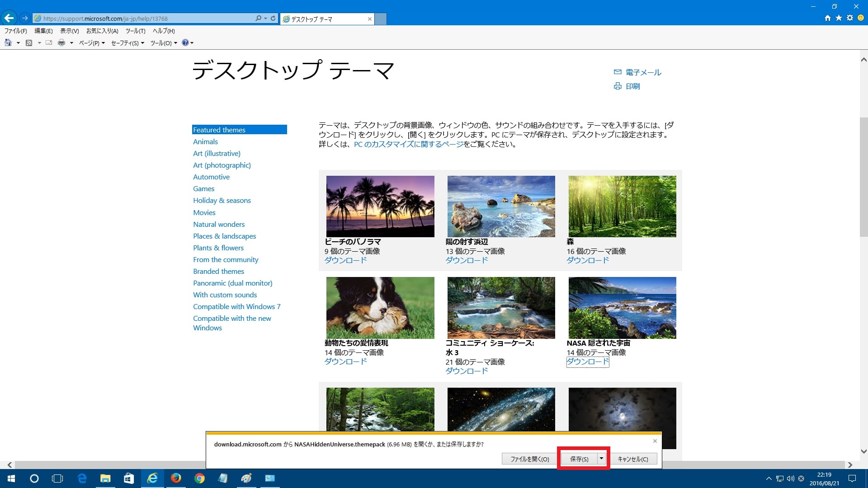Expand the Home button dropdown arrow

tap(18, 43)
